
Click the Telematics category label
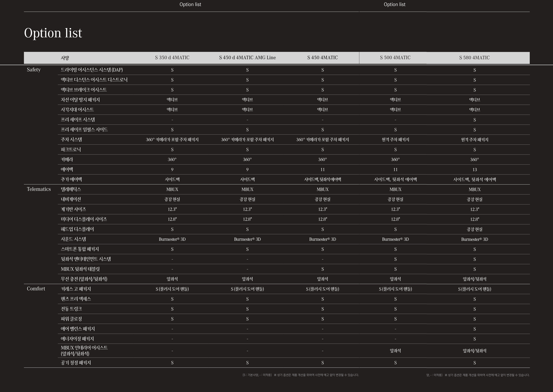click(x=39, y=189)
